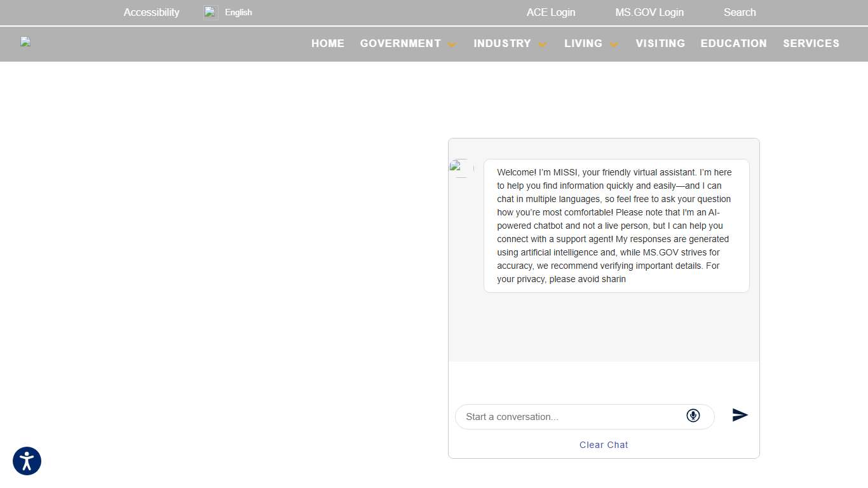
Task: Select the English language option
Action: coord(238,12)
